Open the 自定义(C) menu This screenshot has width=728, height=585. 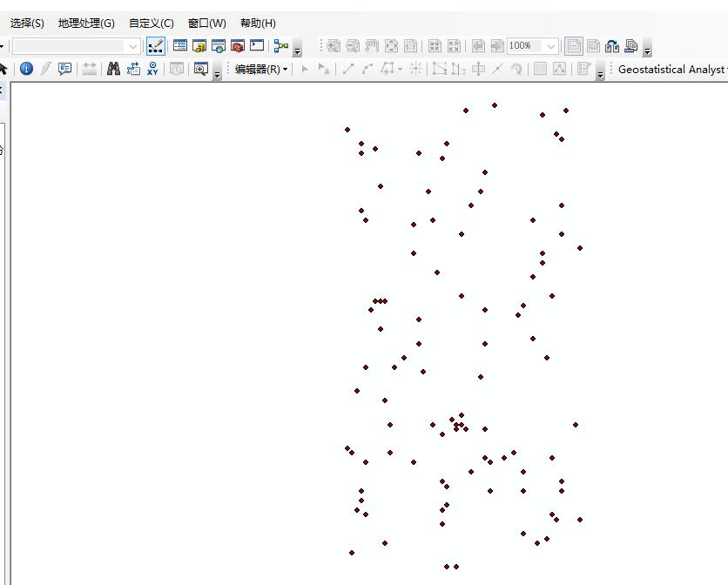152,24
